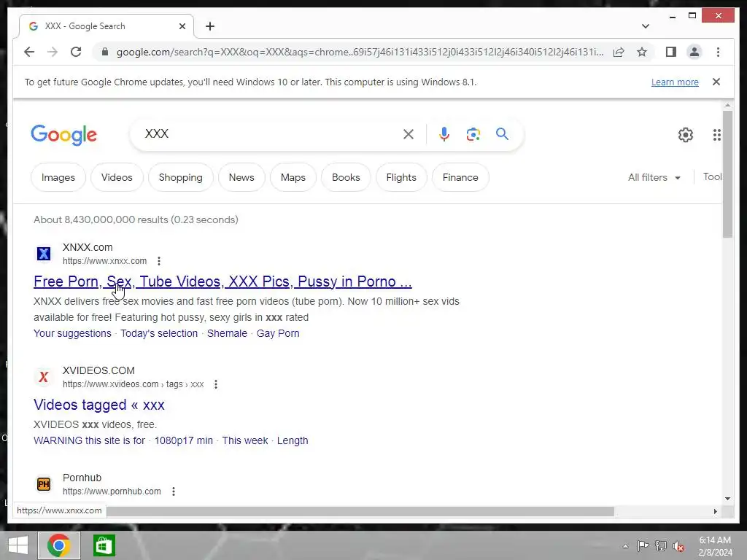Open the network tray icon
The height and width of the screenshot is (560, 747).
click(x=661, y=546)
